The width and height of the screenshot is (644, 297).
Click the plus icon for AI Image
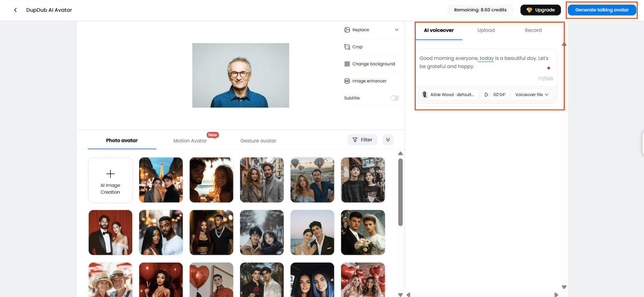coord(110,174)
